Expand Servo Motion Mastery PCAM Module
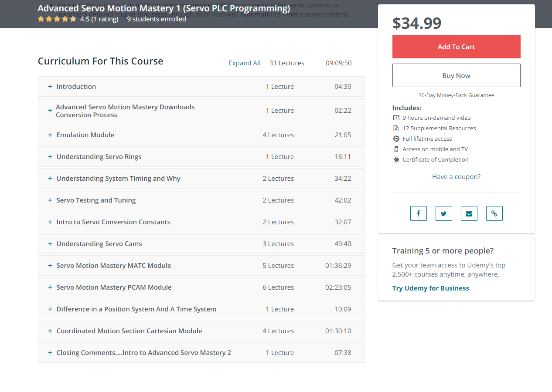Image resolution: width=552 pixels, height=392 pixels. (114, 287)
